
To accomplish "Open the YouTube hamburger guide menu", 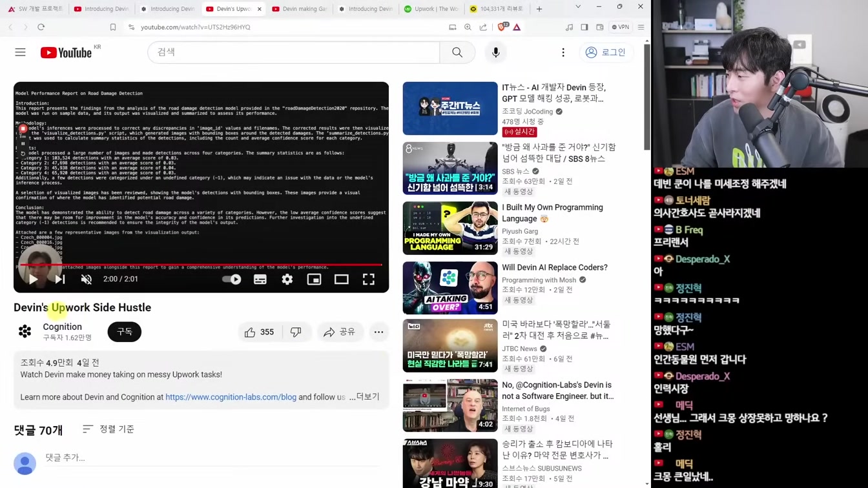I will (x=21, y=52).
